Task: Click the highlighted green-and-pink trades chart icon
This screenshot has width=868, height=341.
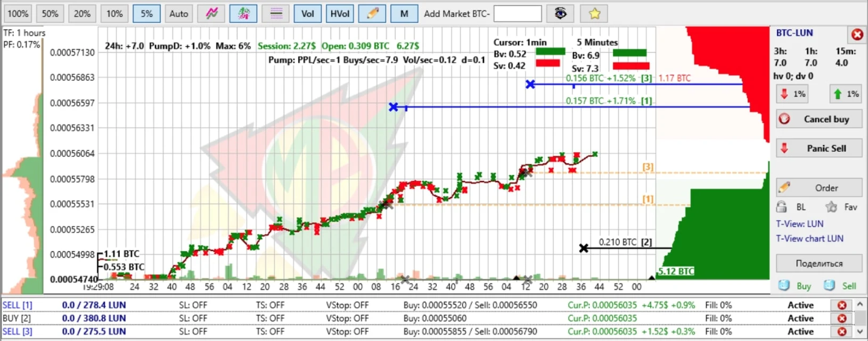Action: [243, 14]
